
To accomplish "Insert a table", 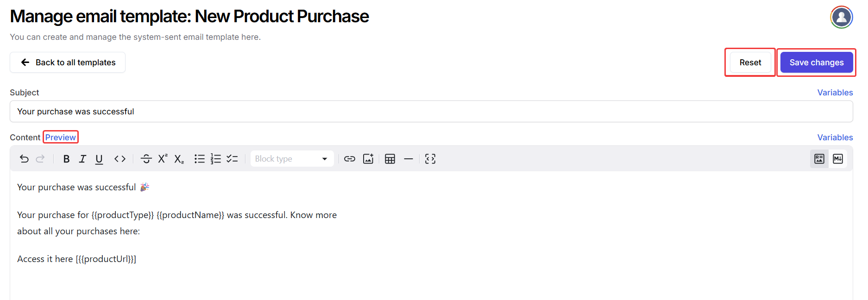I will [390, 159].
